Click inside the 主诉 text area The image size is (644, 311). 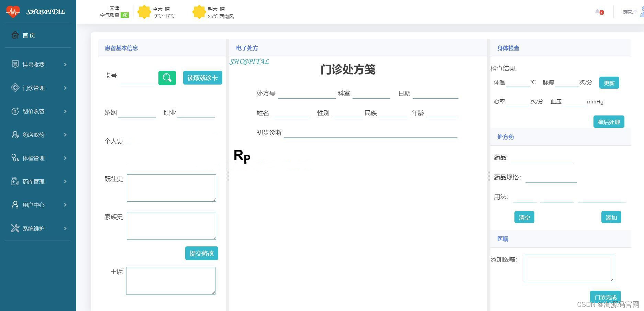[171, 281]
